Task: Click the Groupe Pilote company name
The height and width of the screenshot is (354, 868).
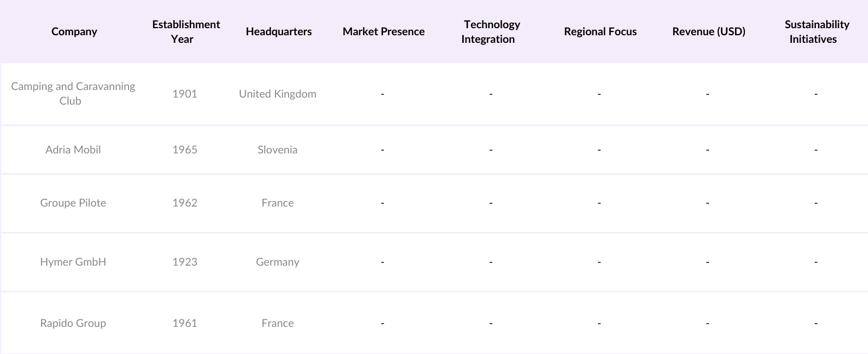Action: (73, 203)
